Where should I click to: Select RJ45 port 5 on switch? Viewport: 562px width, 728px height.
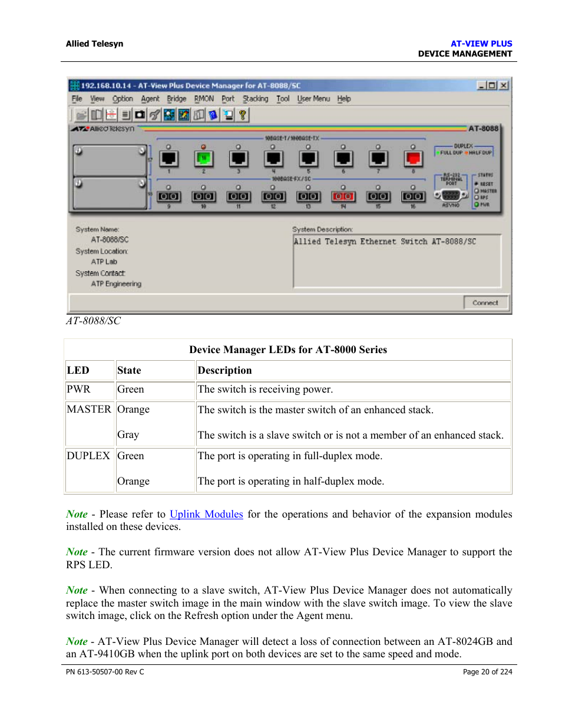coord(309,158)
